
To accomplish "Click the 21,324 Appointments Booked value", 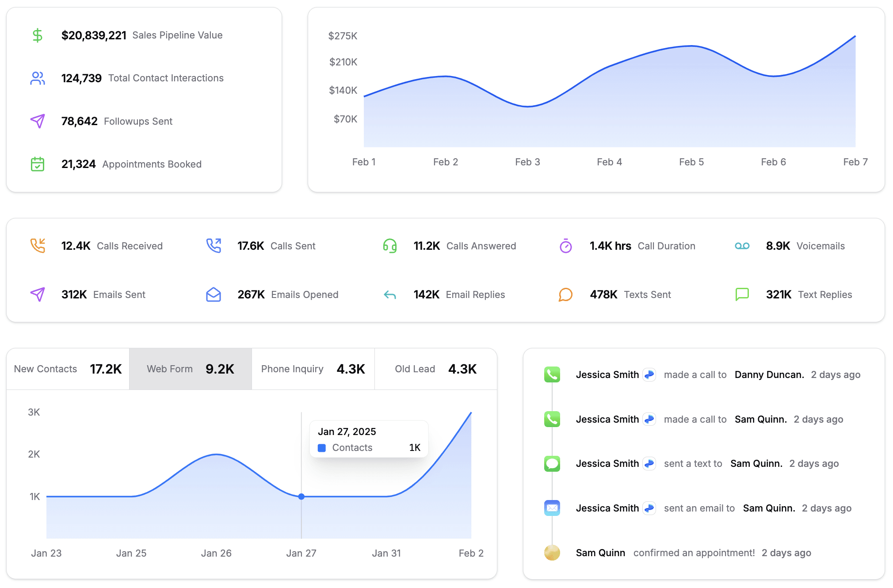I will point(79,164).
